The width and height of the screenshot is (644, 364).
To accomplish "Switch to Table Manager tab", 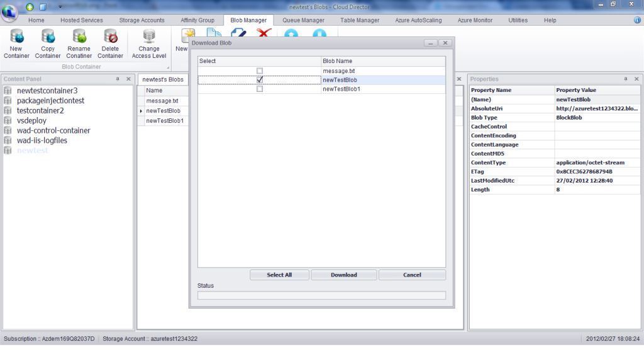I will (x=360, y=20).
